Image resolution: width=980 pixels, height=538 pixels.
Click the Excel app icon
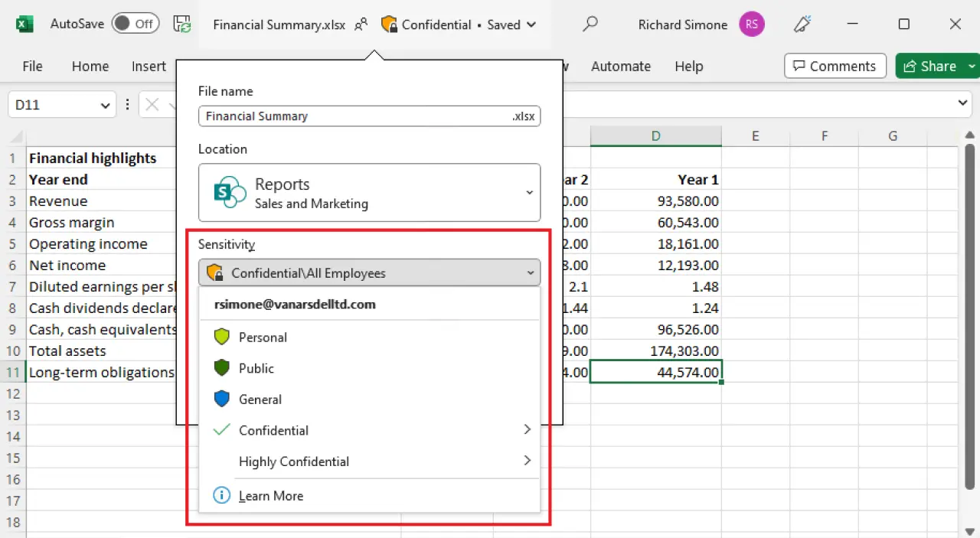pyautogui.click(x=24, y=24)
